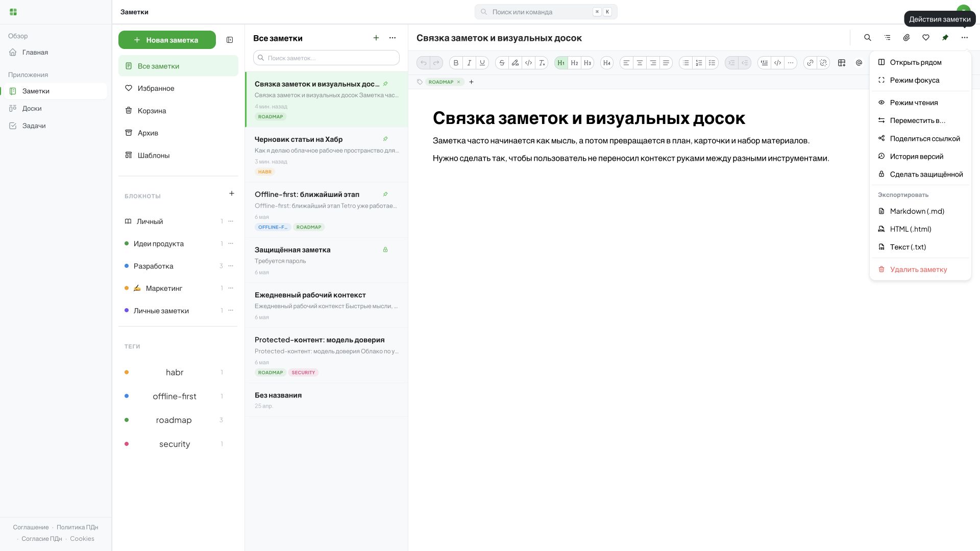
Task: Enable Режим фокуса
Action: (920, 80)
